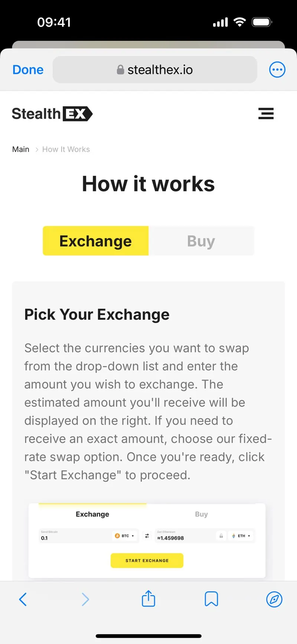Open page in Safari compass icon
The image size is (297, 644).
coord(274,599)
